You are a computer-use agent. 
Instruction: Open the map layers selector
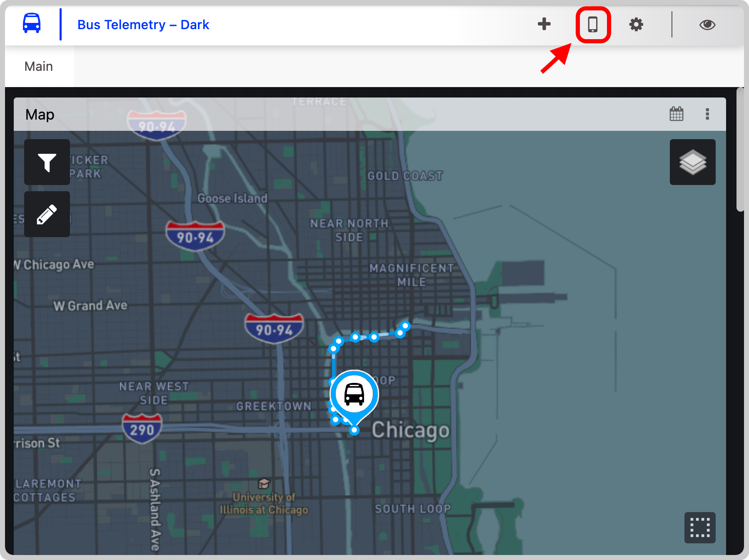tap(693, 162)
